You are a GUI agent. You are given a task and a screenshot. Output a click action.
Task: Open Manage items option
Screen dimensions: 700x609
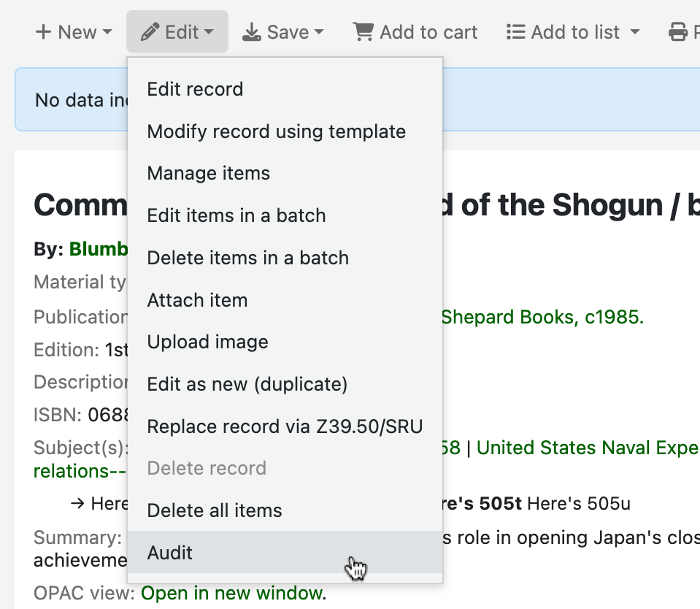pos(208,173)
